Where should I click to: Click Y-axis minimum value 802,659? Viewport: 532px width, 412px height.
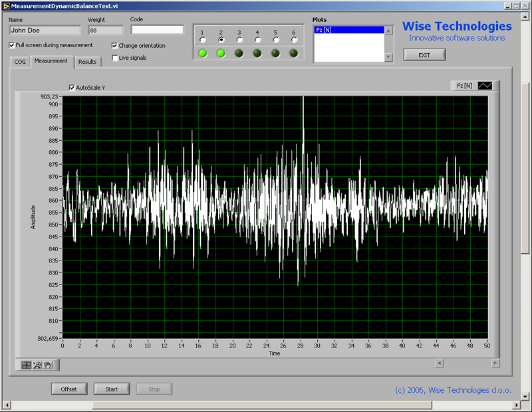pyautogui.click(x=48, y=338)
